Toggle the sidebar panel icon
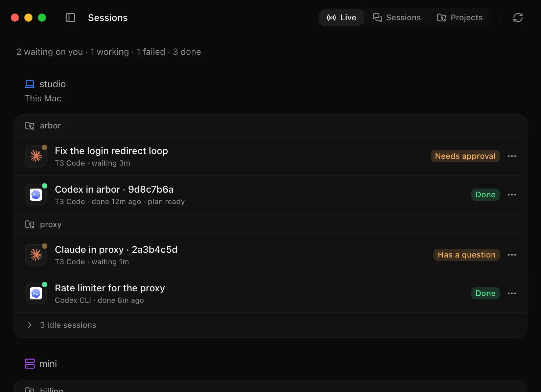 click(x=70, y=18)
